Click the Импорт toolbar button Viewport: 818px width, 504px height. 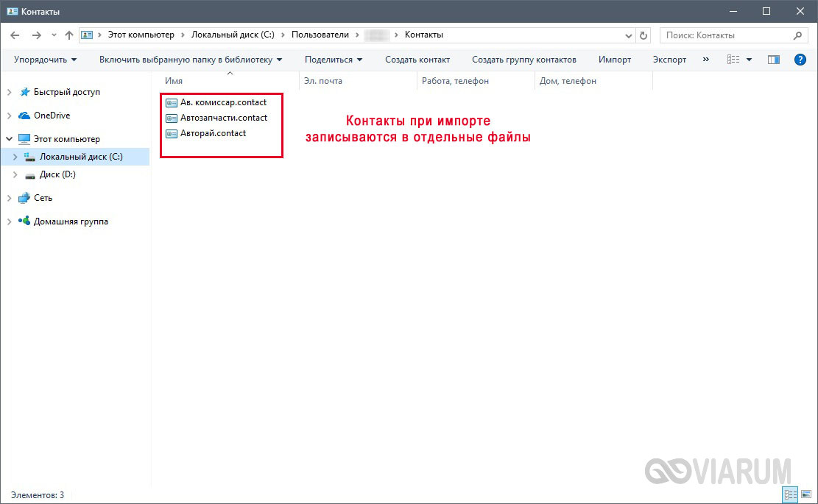pos(615,60)
